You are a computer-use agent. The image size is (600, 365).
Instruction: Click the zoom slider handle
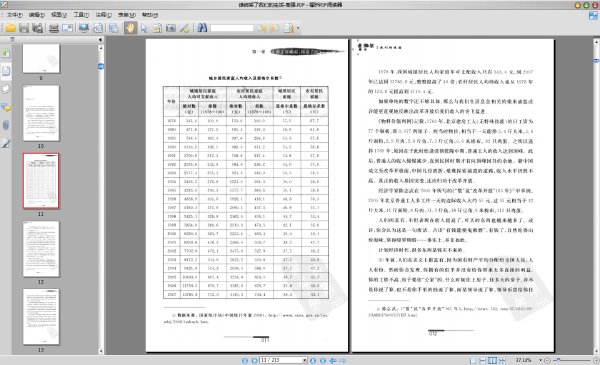click(x=559, y=360)
